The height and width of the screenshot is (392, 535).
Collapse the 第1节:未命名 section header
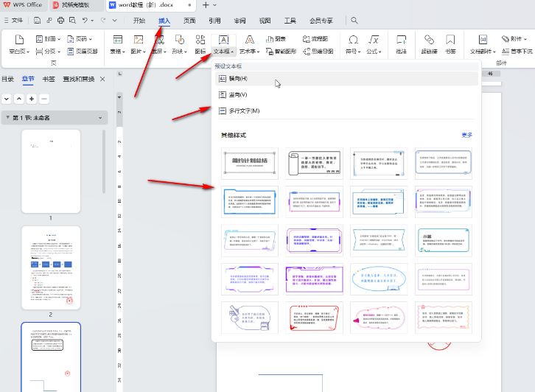point(8,117)
